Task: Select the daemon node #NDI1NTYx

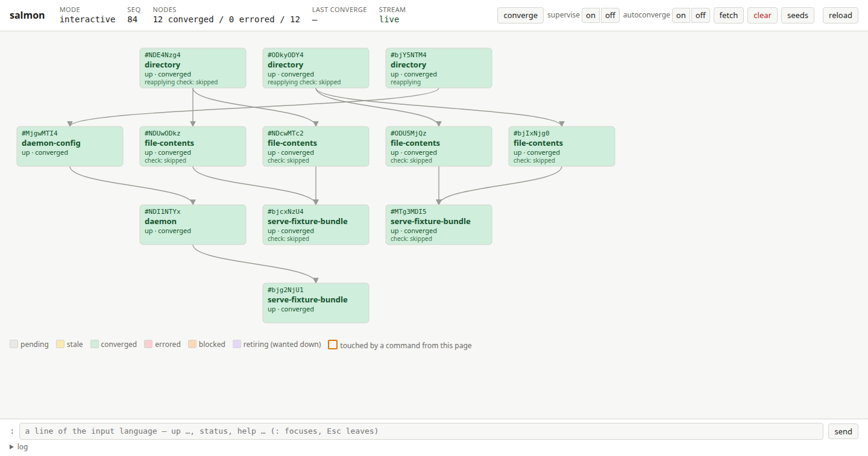Action: [193, 225]
